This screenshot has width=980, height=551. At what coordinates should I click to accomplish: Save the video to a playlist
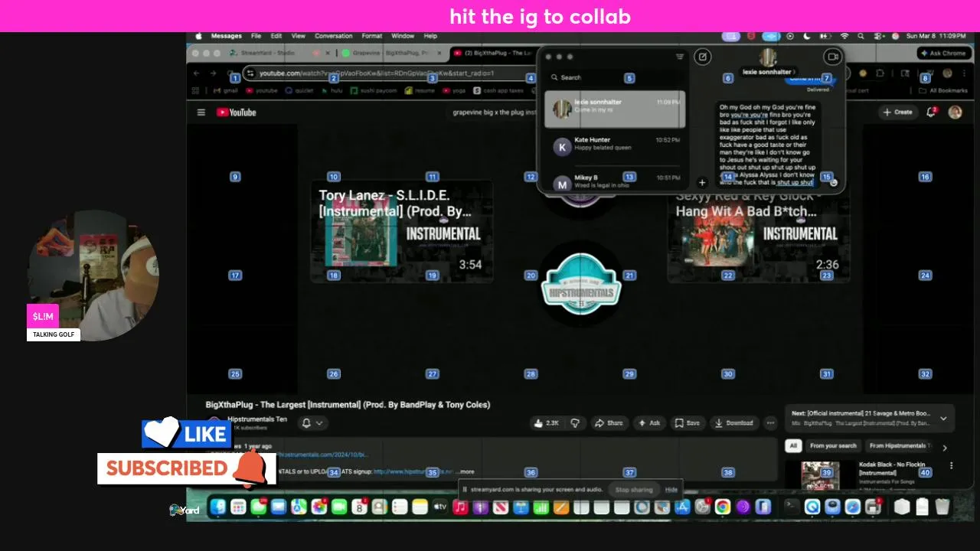pyautogui.click(x=687, y=423)
